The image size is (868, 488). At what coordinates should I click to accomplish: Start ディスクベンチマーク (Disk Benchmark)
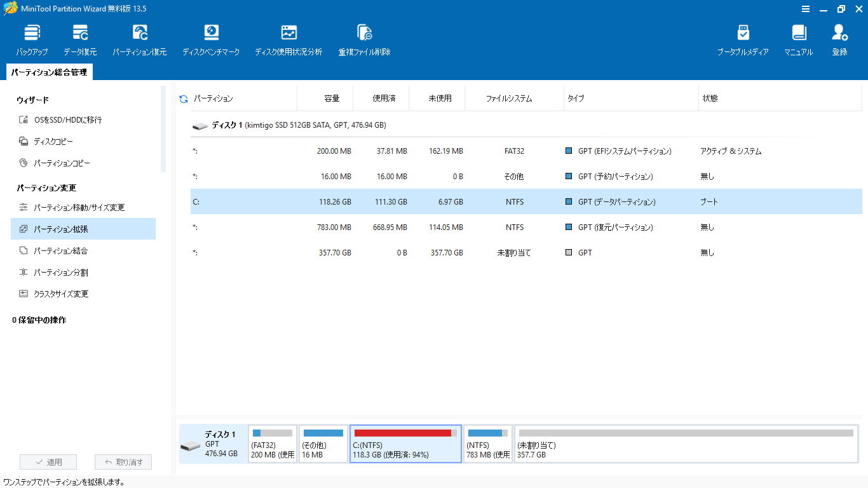click(211, 40)
